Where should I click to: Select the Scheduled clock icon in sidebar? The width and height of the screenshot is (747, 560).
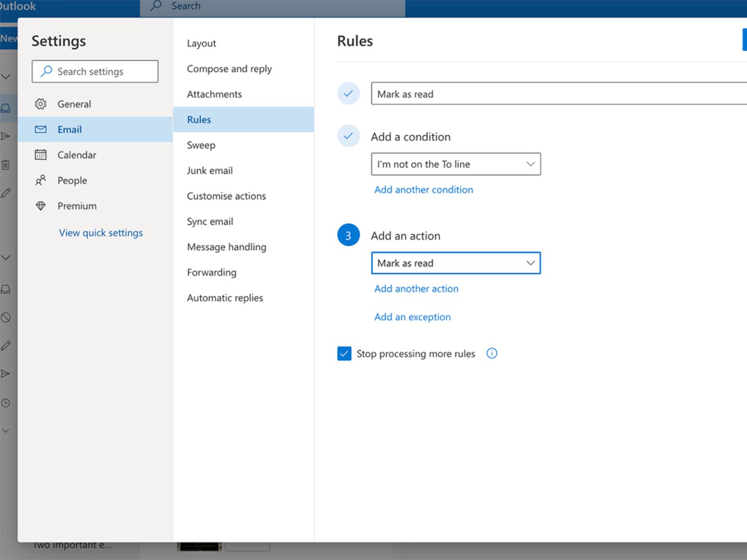pos(6,403)
